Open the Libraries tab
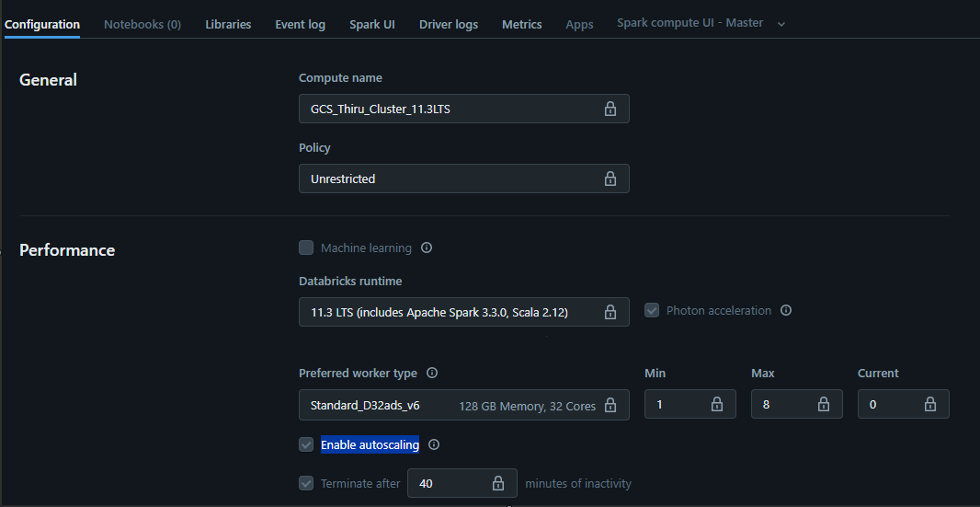Viewport: 980px width, 507px height. (x=228, y=25)
